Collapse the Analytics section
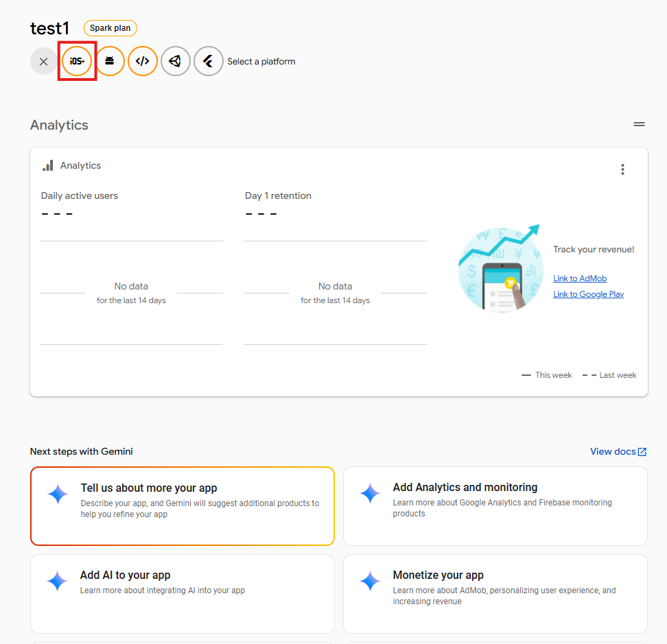667x644 pixels. (639, 125)
